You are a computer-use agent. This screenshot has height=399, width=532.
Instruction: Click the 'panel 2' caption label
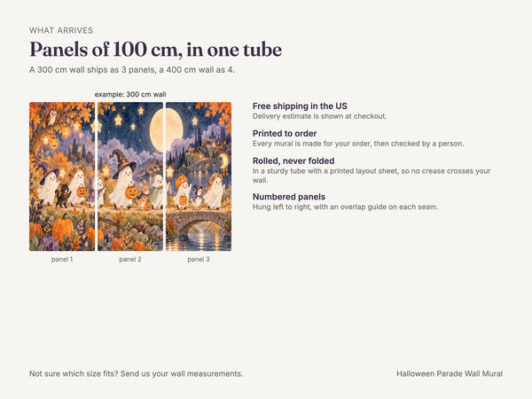(130, 259)
